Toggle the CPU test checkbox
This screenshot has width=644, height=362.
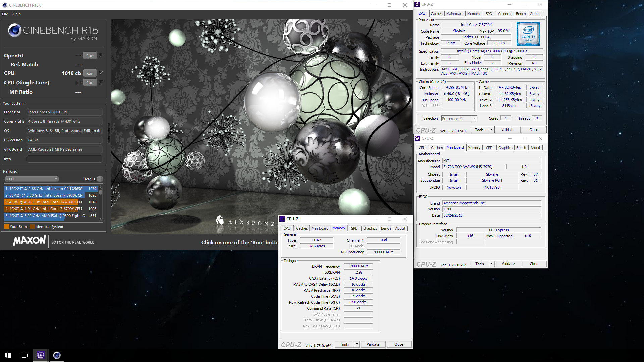click(101, 73)
